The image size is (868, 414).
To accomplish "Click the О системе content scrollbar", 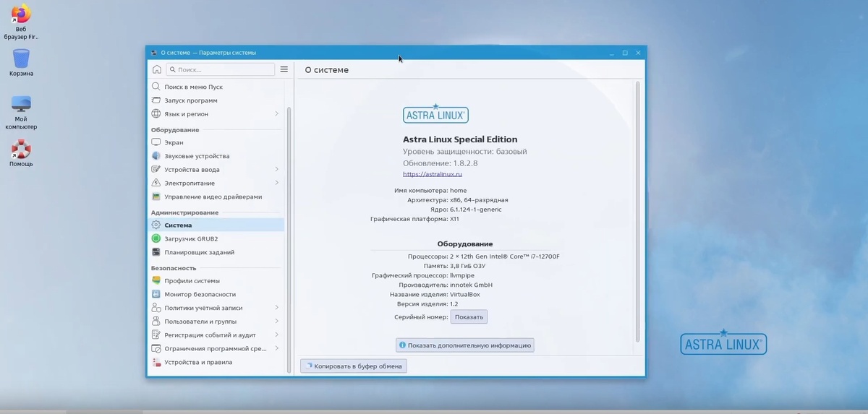I will pos(637,211).
